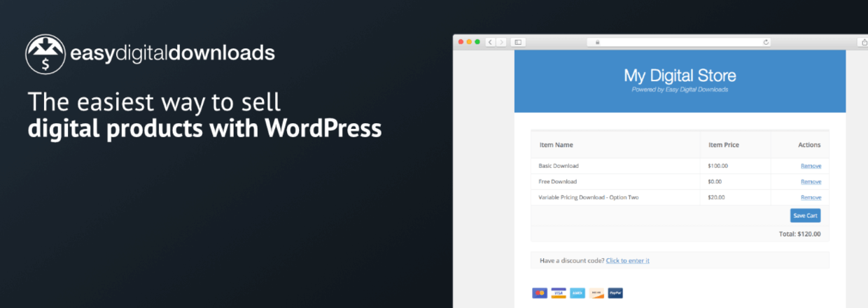Click the browser forward arrow button
The image size is (868, 308).
pyautogui.click(x=501, y=42)
